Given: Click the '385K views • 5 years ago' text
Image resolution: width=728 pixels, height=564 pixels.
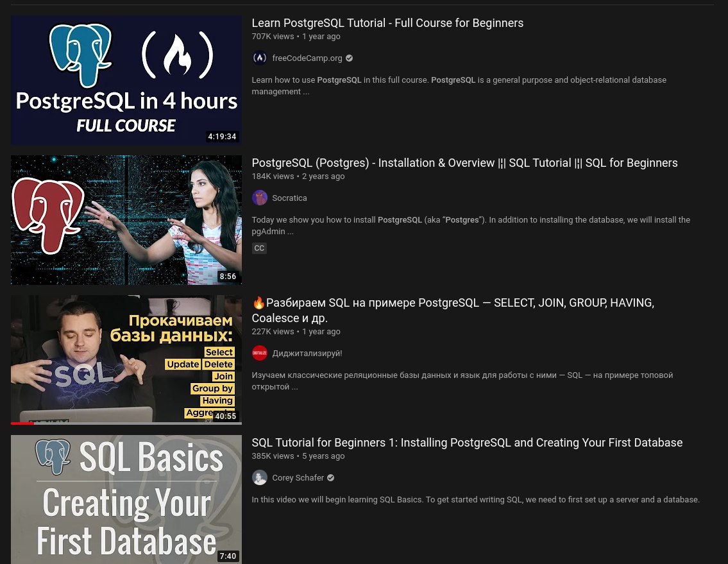Looking at the screenshot, I should (298, 456).
